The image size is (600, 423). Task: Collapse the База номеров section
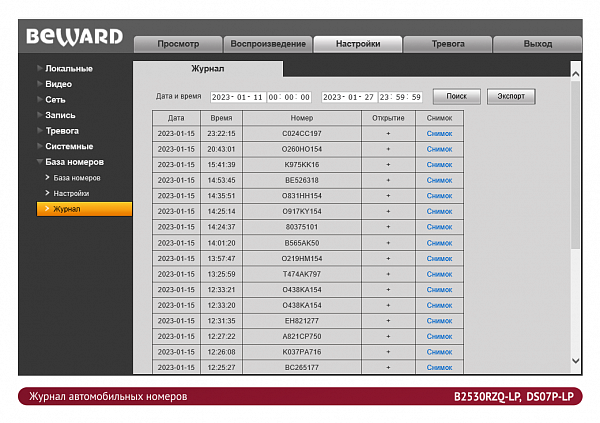tap(74, 162)
